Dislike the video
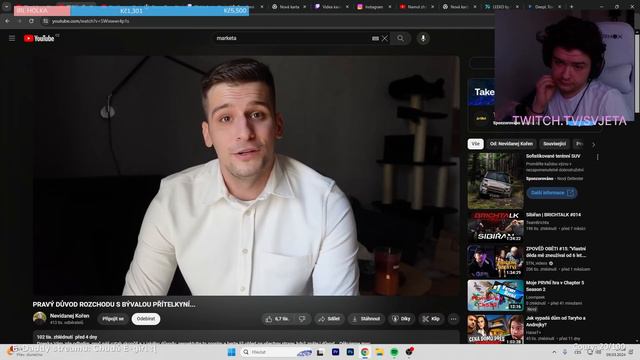The height and width of the screenshot is (360, 640). (x=302, y=319)
